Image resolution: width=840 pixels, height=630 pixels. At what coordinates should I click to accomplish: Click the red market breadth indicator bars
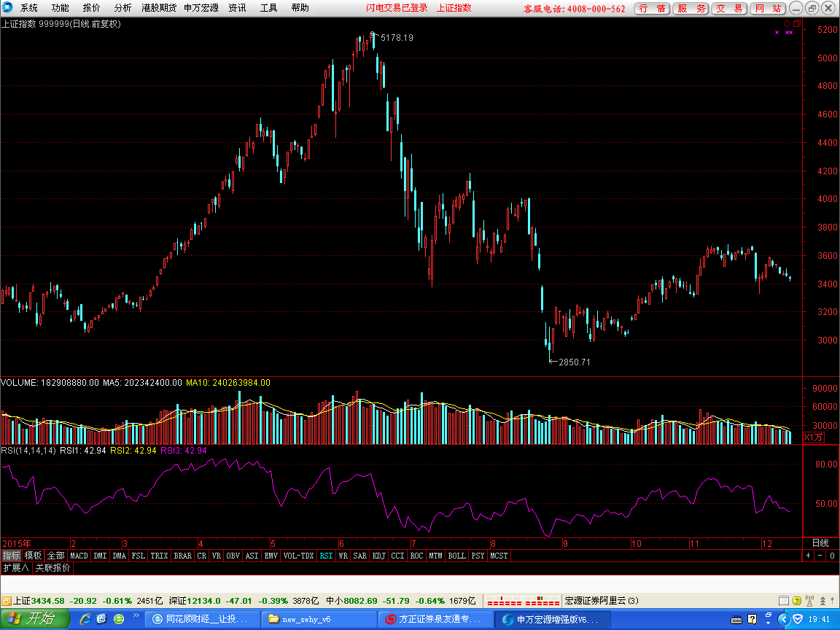(x=523, y=601)
